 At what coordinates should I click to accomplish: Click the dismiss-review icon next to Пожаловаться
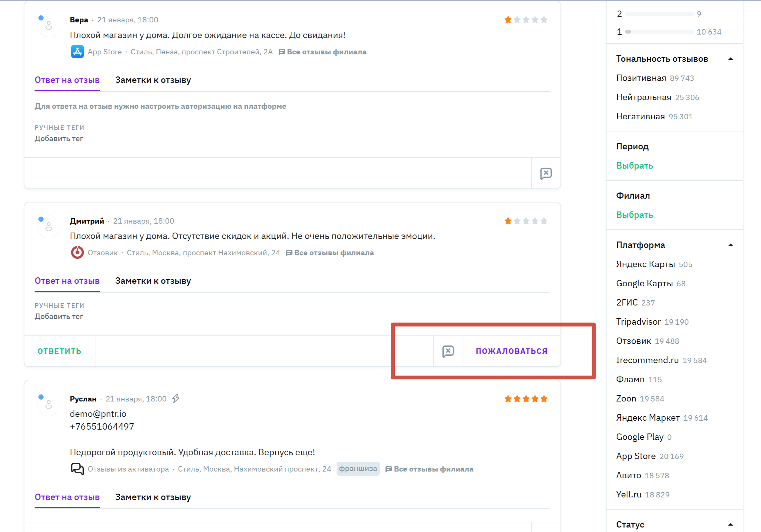click(448, 351)
